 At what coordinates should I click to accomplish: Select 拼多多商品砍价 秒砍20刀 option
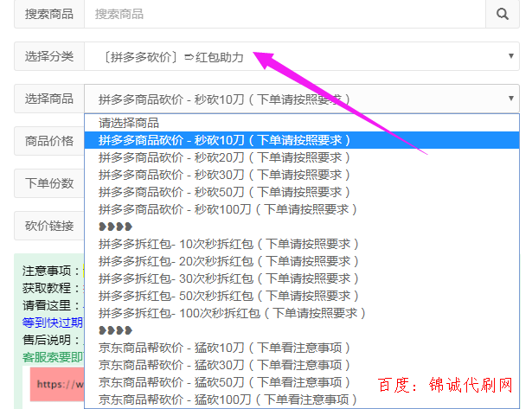click(224, 157)
